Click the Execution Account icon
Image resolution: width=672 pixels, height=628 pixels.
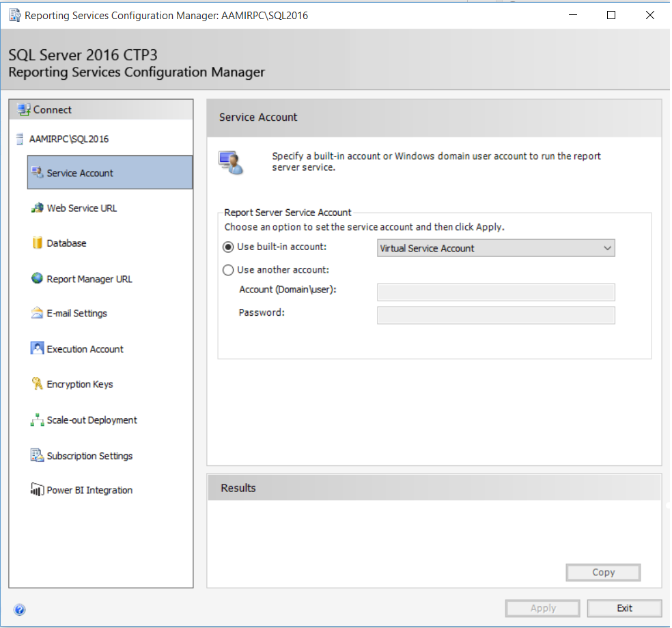pos(38,348)
